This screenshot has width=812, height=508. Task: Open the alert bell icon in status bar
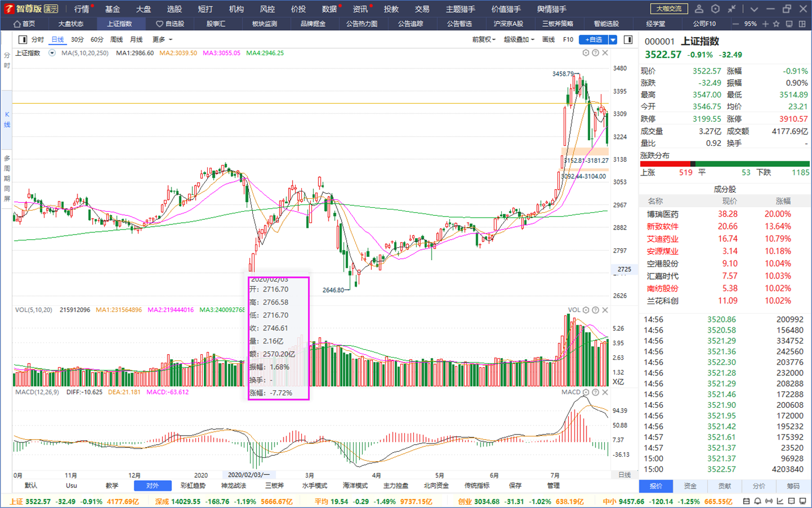pos(757,501)
